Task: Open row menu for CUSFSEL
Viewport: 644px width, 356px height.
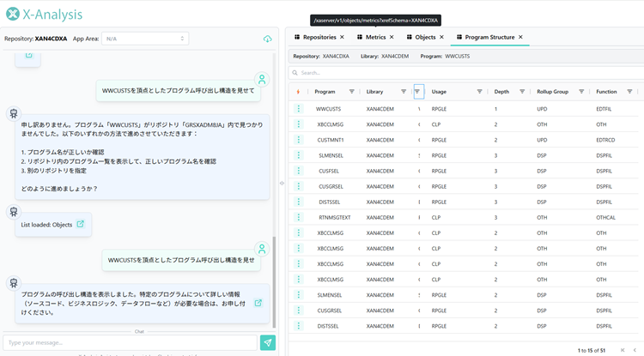Action: click(x=299, y=171)
